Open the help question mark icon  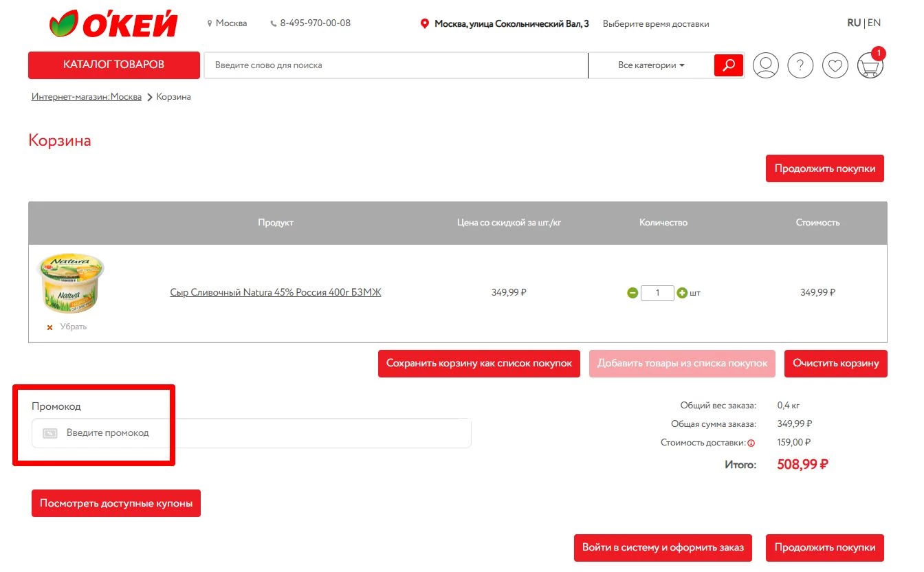pos(800,65)
